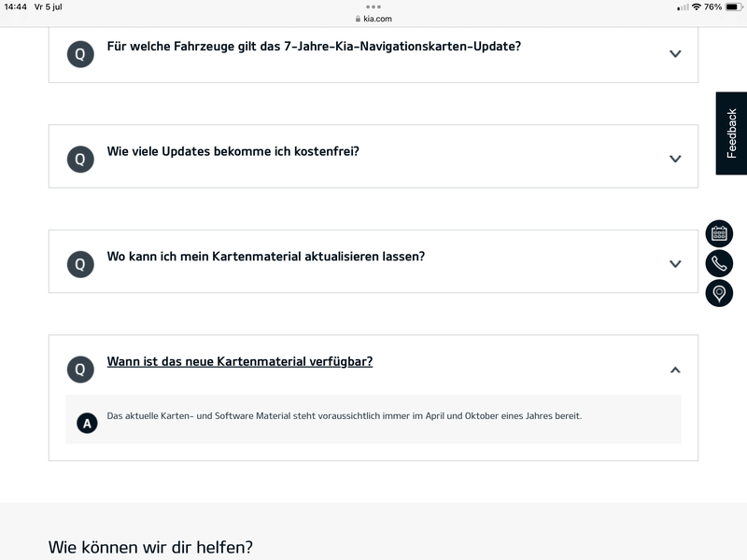Expand chevron for Kartenmaterial aktualisieren lassen question
Viewport: 747px width, 560px height.
tap(675, 264)
